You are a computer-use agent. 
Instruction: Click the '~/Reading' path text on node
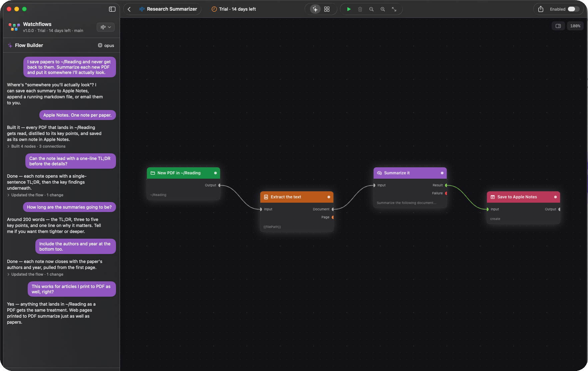point(158,195)
